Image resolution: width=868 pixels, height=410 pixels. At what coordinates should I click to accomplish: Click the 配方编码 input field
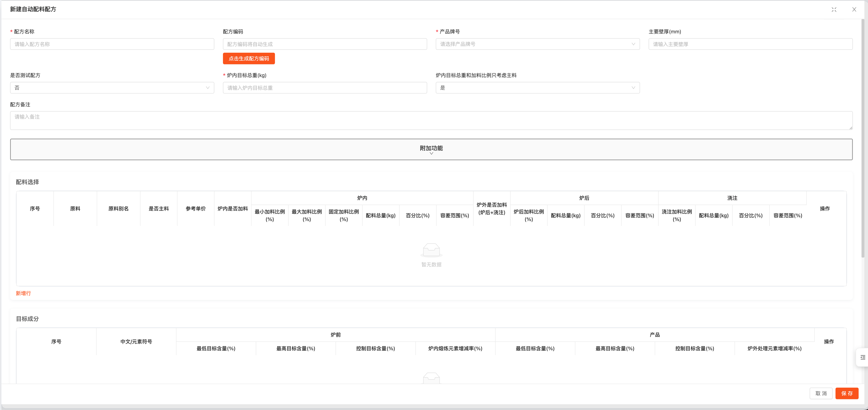tap(325, 44)
